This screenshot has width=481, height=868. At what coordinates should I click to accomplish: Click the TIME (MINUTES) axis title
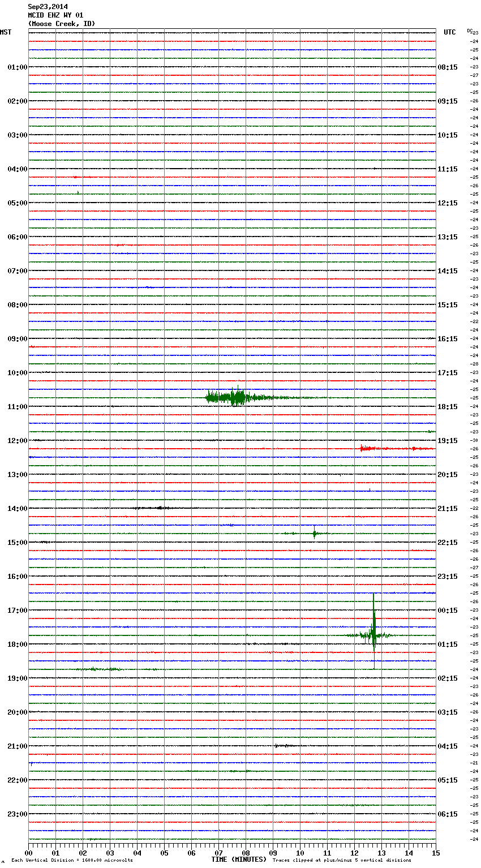pos(239,860)
